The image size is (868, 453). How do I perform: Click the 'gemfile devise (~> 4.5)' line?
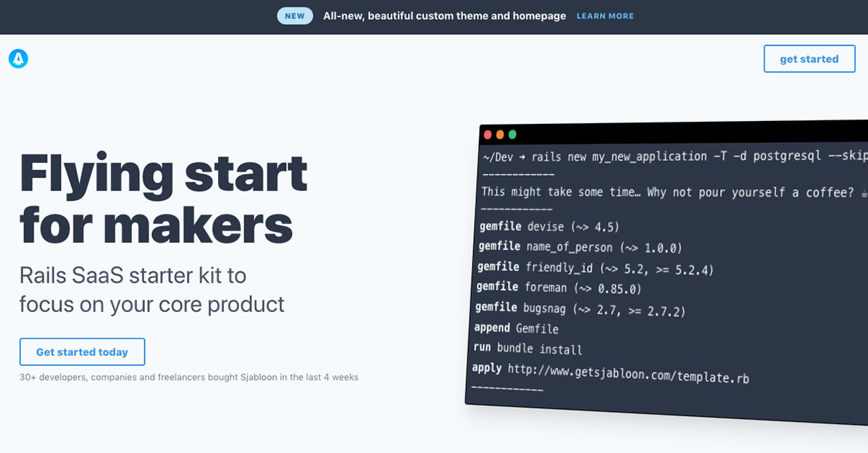tap(549, 226)
